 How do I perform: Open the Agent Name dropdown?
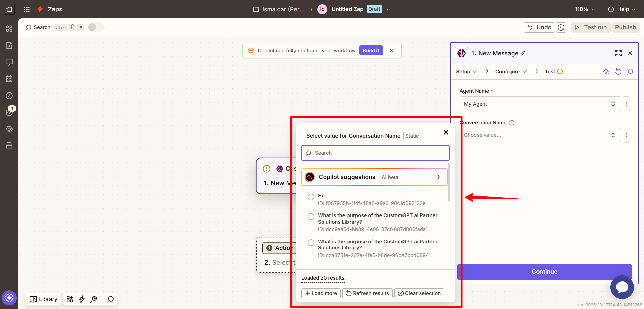540,104
